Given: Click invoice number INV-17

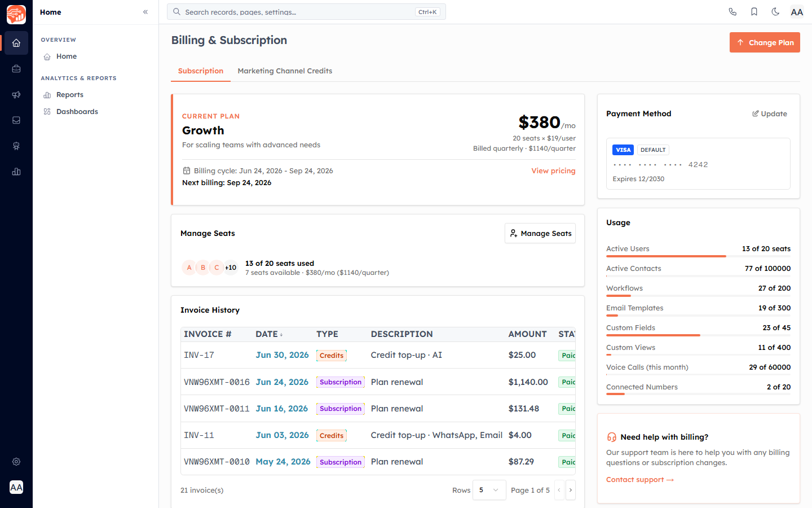Looking at the screenshot, I should click(199, 355).
